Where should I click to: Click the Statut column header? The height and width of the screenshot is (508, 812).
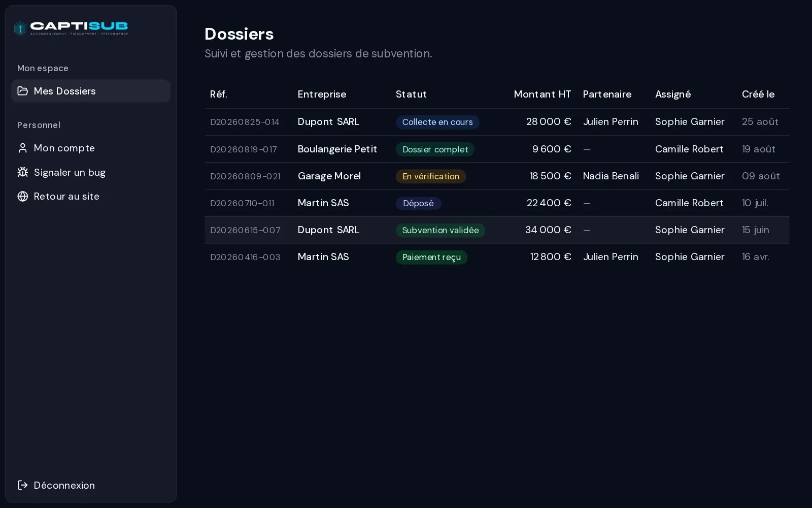pos(411,94)
